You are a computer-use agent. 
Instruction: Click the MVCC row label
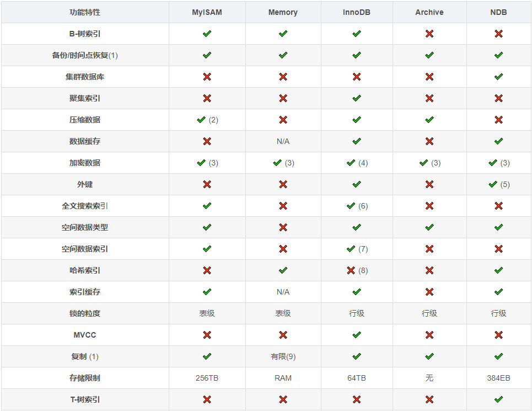click(x=85, y=335)
